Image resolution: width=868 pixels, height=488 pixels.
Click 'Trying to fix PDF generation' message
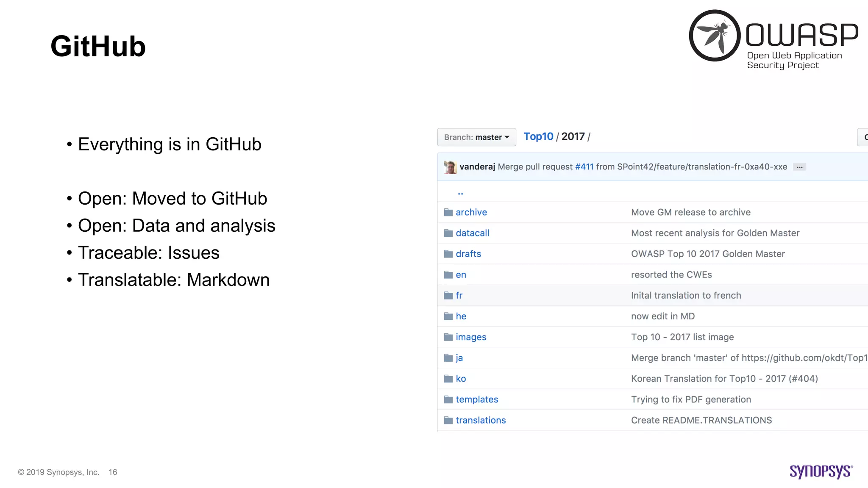click(691, 399)
